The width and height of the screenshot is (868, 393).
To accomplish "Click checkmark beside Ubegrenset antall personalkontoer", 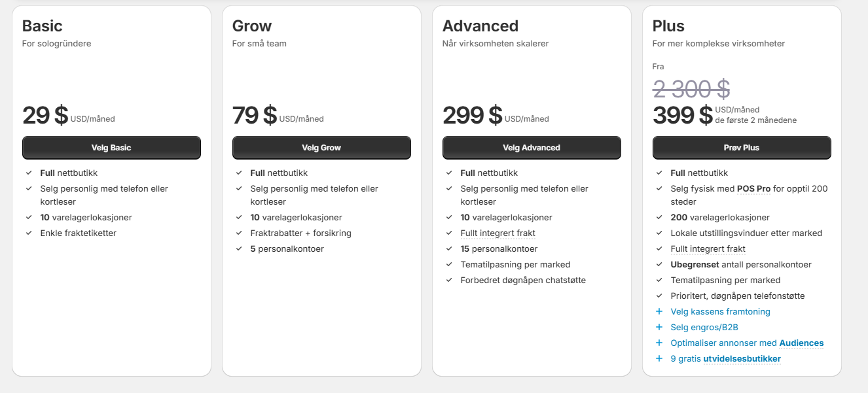I will [659, 265].
